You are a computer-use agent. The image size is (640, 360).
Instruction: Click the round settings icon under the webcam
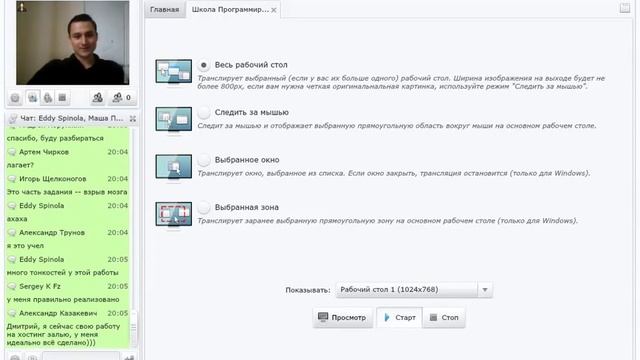(15, 98)
